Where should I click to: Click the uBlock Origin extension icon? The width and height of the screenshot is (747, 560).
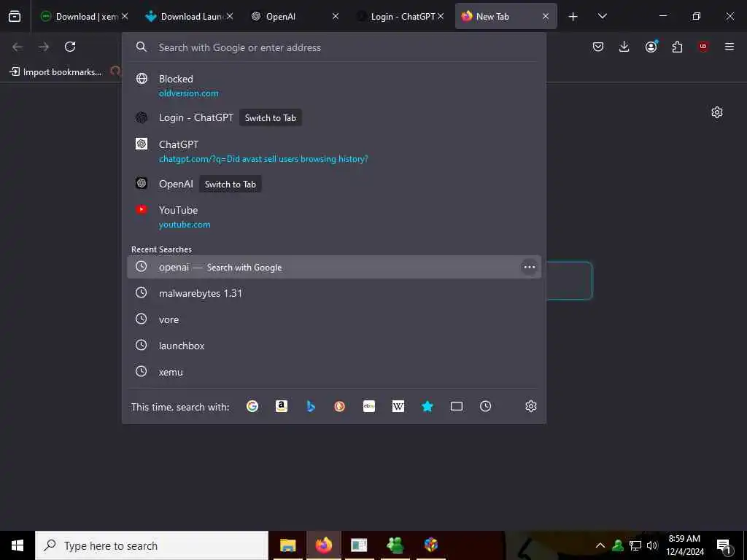point(703,47)
